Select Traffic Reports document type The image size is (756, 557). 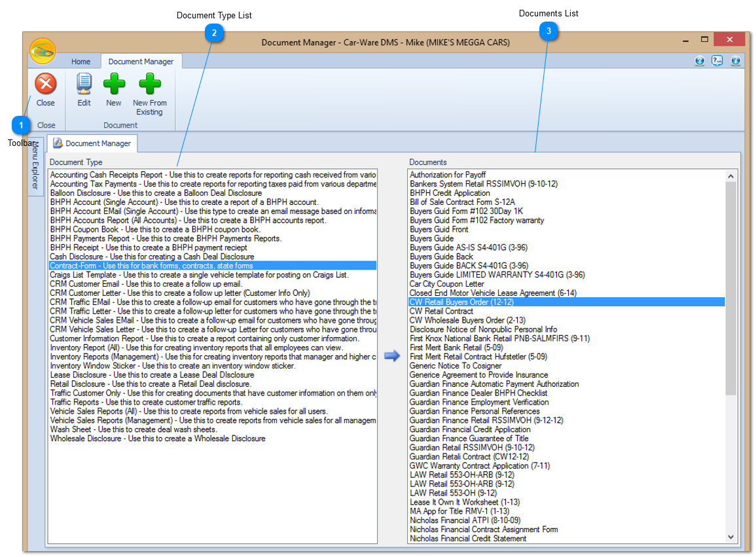click(213, 403)
